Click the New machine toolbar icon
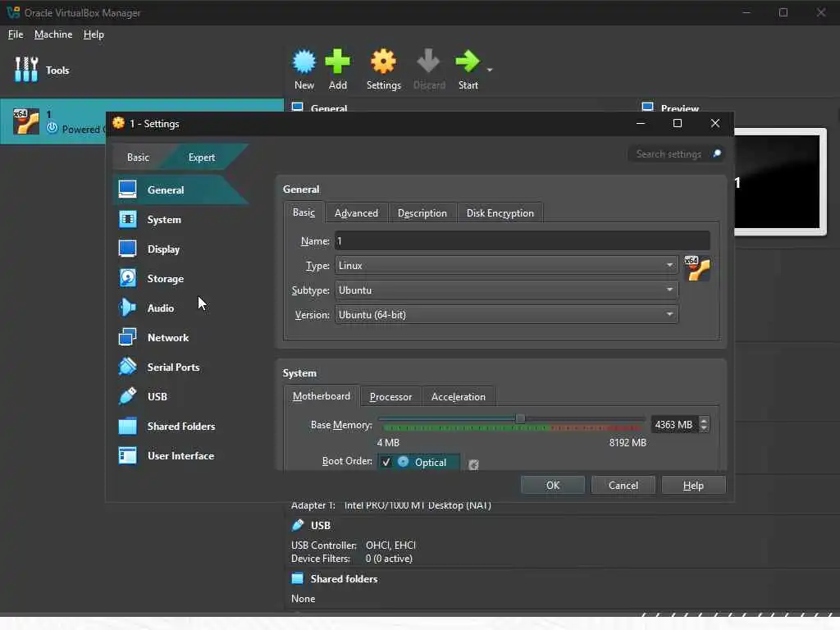Viewport: 840px width, 630px height. [304, 70]
